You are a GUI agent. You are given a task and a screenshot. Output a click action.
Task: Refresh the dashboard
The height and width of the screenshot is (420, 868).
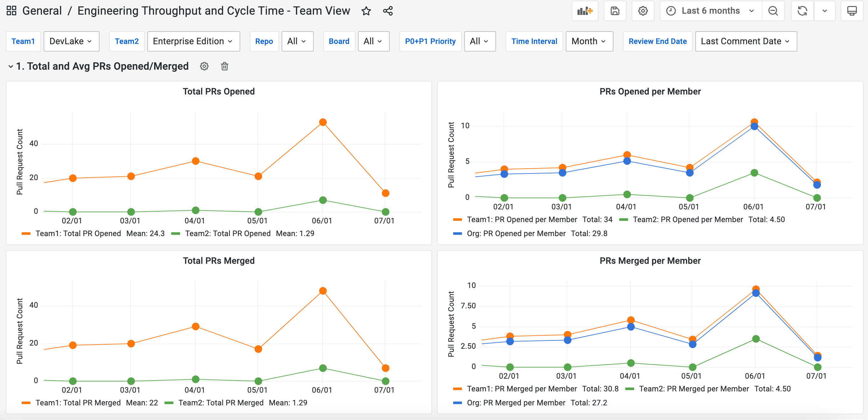802,11
